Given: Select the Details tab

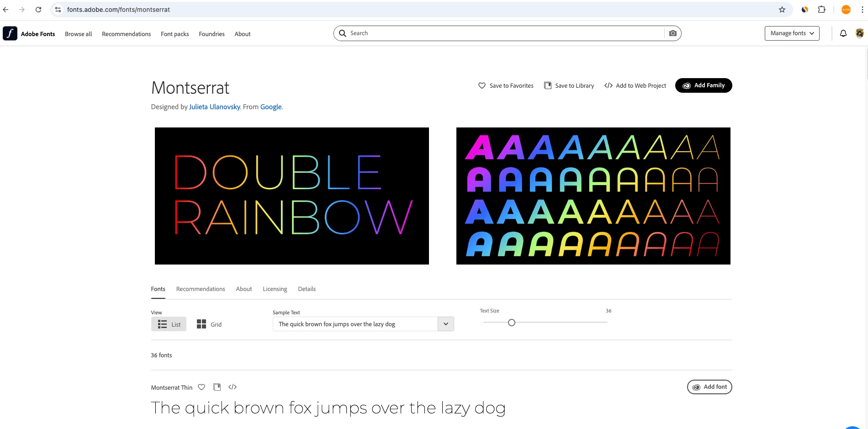Looking at the screenshot, I should tap(307, 289).
